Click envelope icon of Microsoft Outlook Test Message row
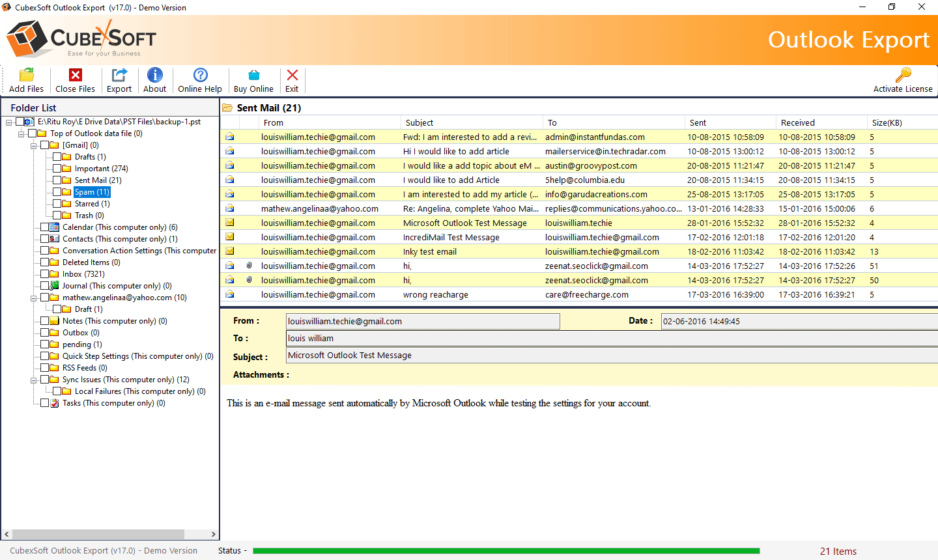The width and height of the screenshot is (938, 560). (230, 223)
